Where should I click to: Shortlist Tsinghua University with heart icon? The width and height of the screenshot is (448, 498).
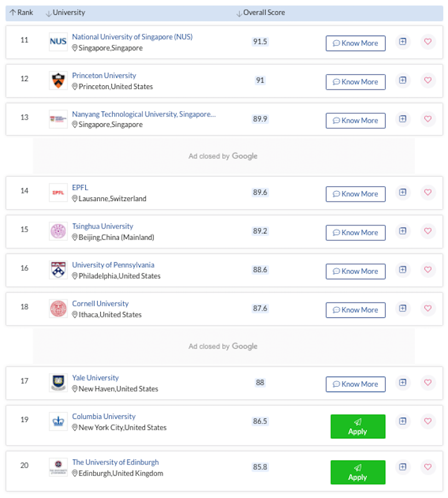coord(427,231)
